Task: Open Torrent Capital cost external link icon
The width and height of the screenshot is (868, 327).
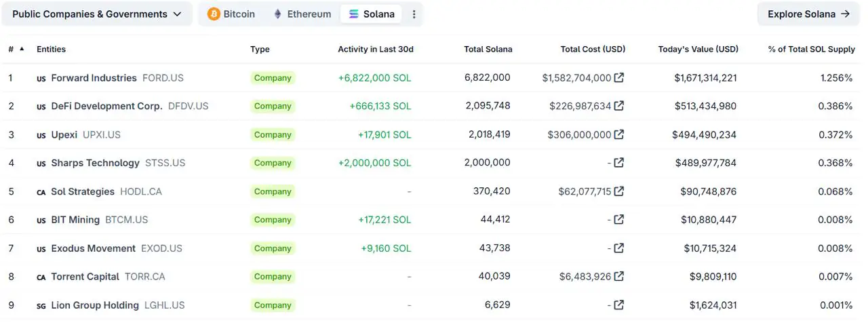Action: [x=618, y=276]
